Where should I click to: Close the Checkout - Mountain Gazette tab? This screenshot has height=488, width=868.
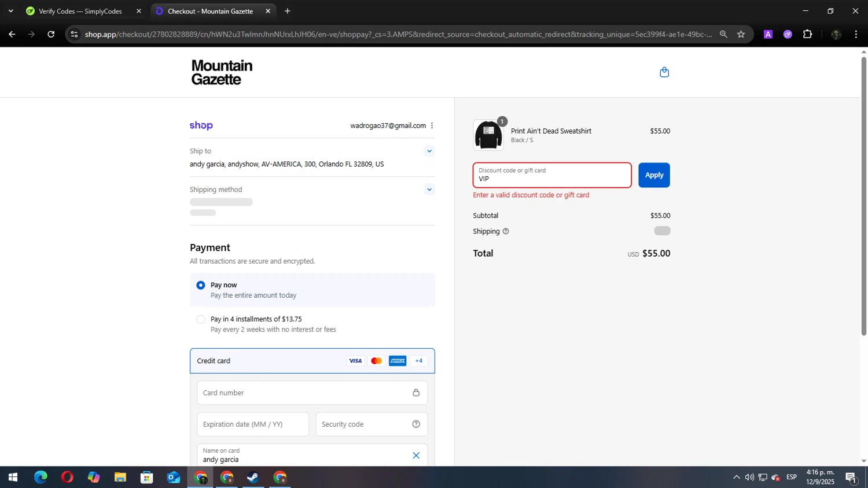pos(268,11)
